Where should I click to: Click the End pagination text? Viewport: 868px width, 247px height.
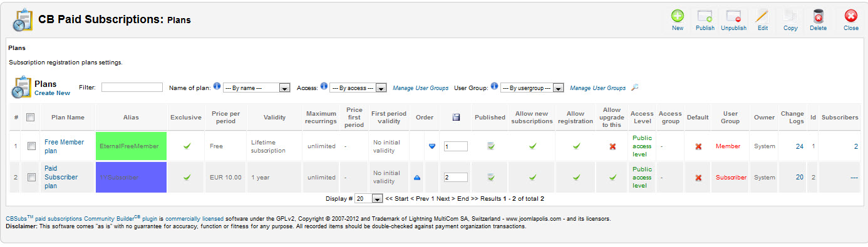click(463, 199)
